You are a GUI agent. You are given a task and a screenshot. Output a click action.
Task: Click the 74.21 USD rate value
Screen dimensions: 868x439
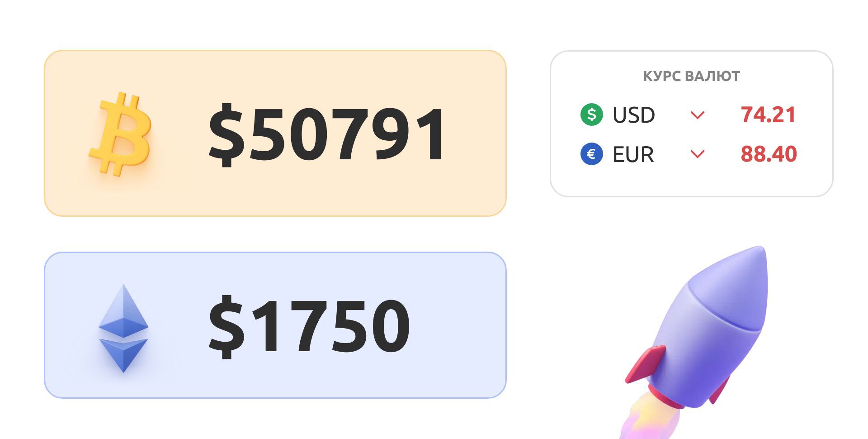[768, 115]
